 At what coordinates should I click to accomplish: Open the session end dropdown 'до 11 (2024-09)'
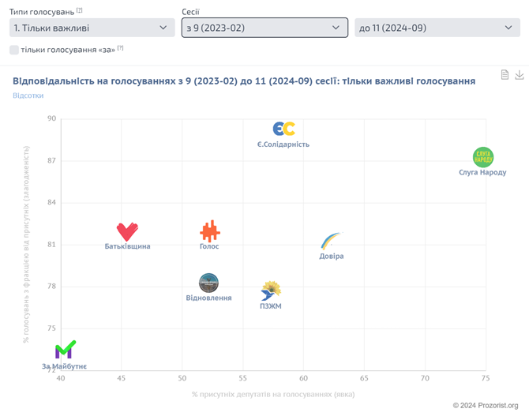click(437, 28)
